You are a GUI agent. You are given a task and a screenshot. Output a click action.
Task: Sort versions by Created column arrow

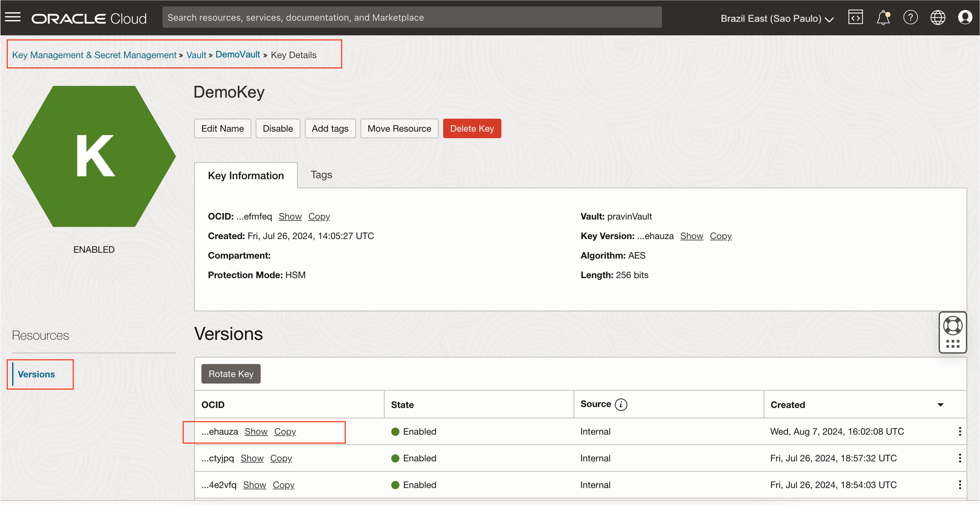(940, 405)
